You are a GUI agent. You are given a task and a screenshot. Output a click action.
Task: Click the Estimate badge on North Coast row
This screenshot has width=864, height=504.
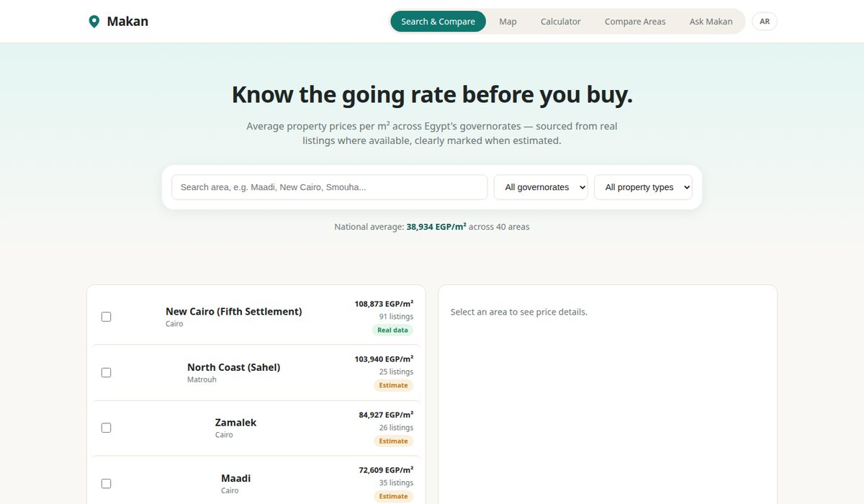click(x=394, y=385)
